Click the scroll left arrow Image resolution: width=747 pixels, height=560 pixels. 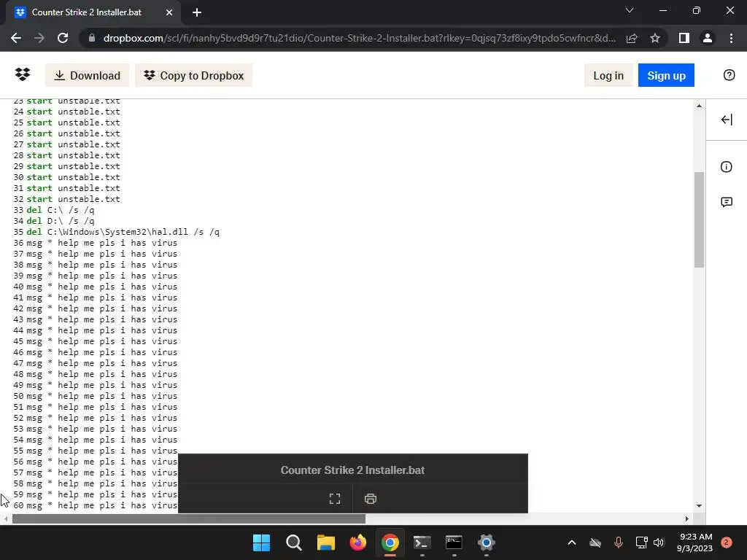tap(5, 518)
